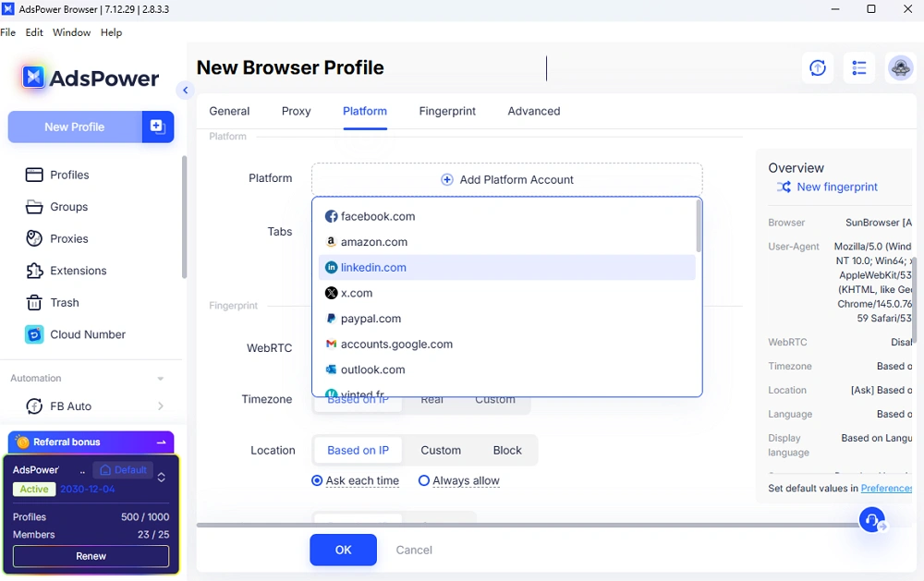Click the Renew subscription button

coord(91,556)
